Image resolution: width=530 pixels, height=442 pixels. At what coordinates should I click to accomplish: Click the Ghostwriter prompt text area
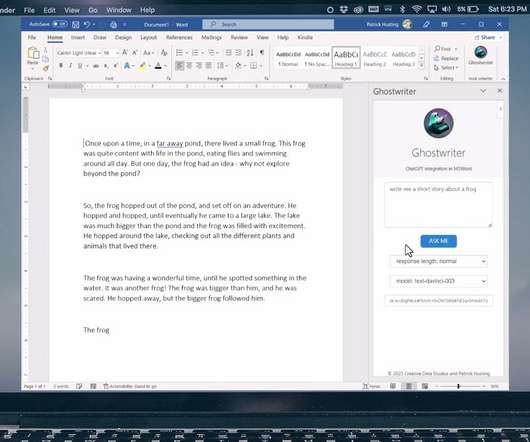pos(438,205)
